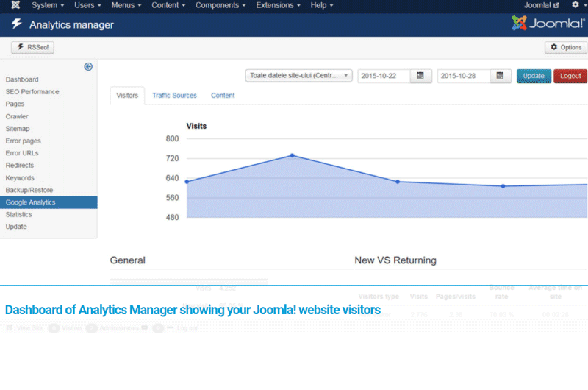This screenshot has height=390, width=588.
Task: Open the Components menu
Action: pos(220,5)
